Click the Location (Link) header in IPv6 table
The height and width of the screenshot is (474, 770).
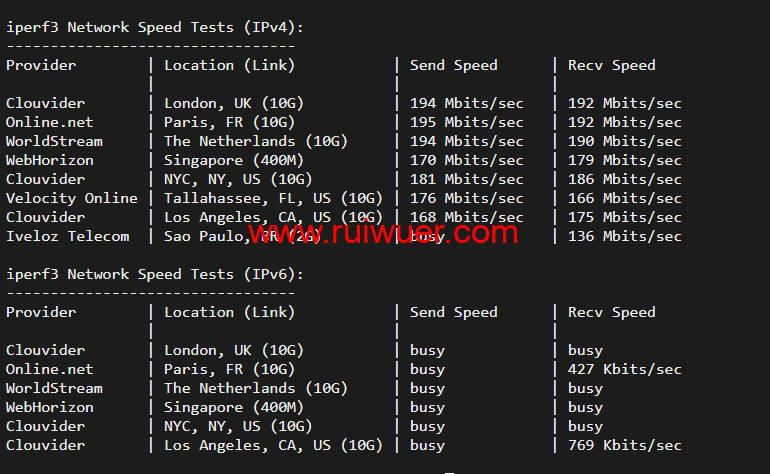(x=230, y=312)
